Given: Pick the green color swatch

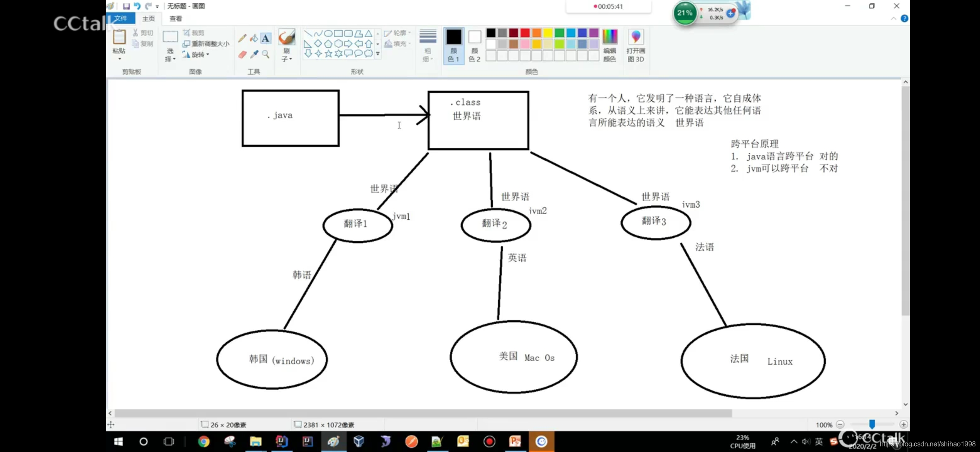Looking at the screenshot, I should coord(559,33).
